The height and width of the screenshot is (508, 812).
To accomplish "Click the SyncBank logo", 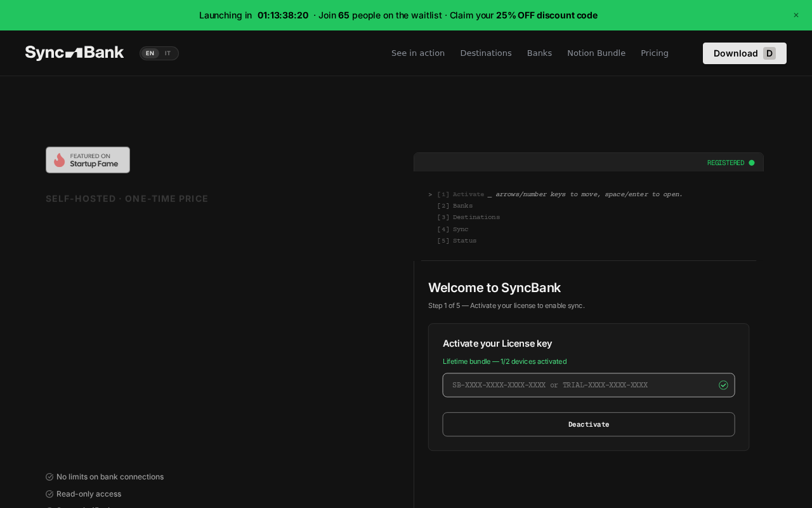I will click(x=74, y=53).
